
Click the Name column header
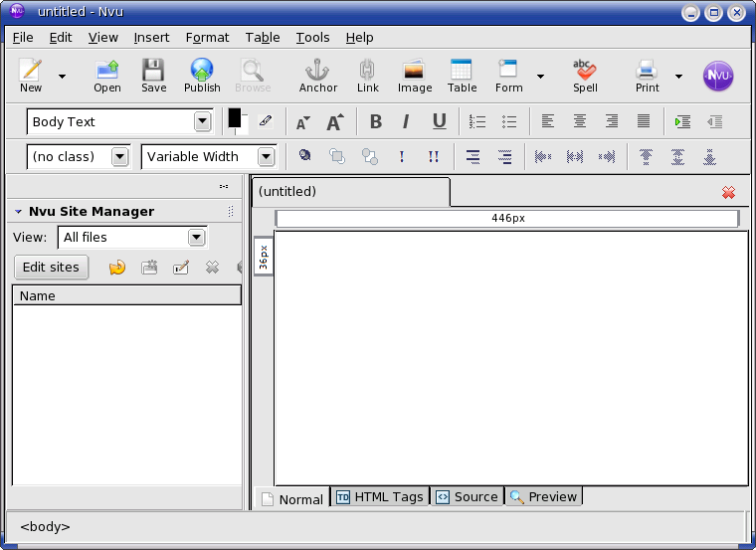pos(126,295)
